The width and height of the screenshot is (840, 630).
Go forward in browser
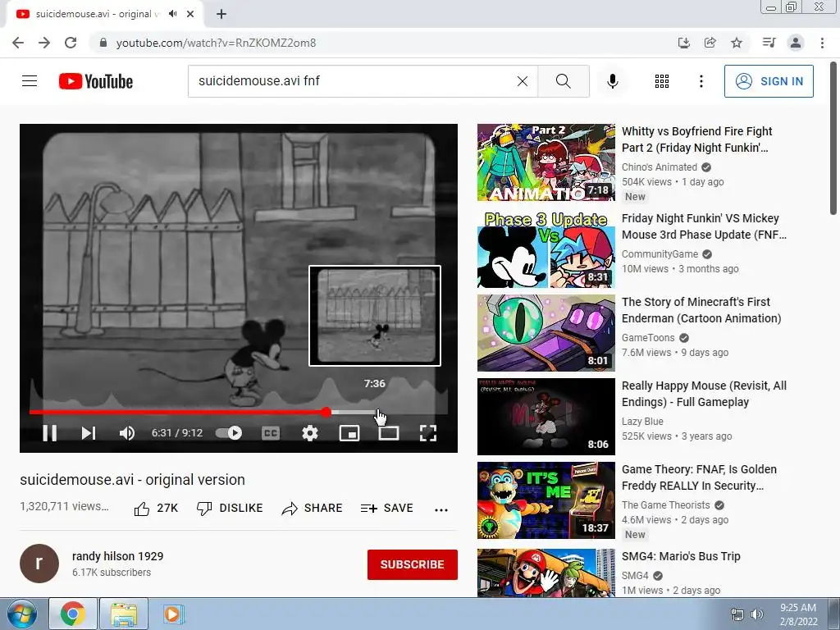[44, 43]
